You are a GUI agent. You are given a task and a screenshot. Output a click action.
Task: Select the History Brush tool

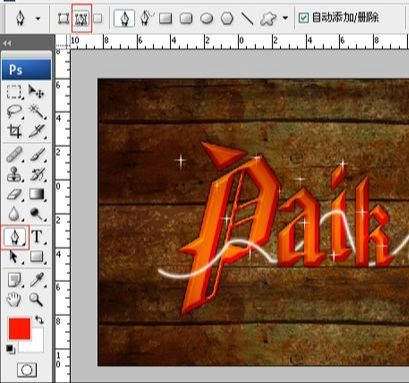click(x=37, y=174)
